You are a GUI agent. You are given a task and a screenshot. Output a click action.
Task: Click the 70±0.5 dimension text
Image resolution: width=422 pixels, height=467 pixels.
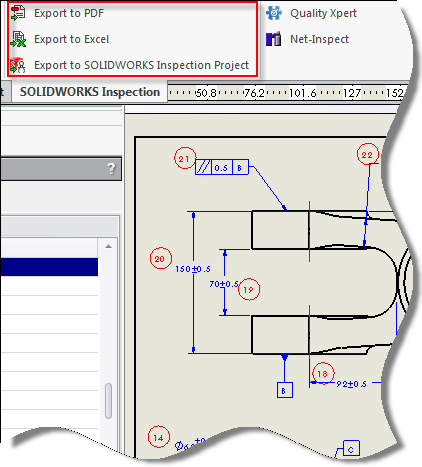pos(224,284)
